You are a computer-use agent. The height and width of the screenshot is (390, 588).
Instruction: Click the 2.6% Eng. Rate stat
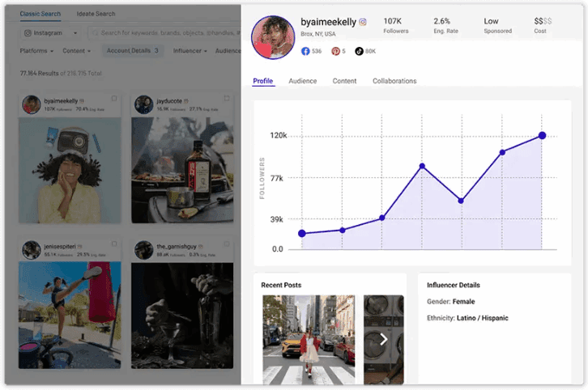click(x=445, y=25)
